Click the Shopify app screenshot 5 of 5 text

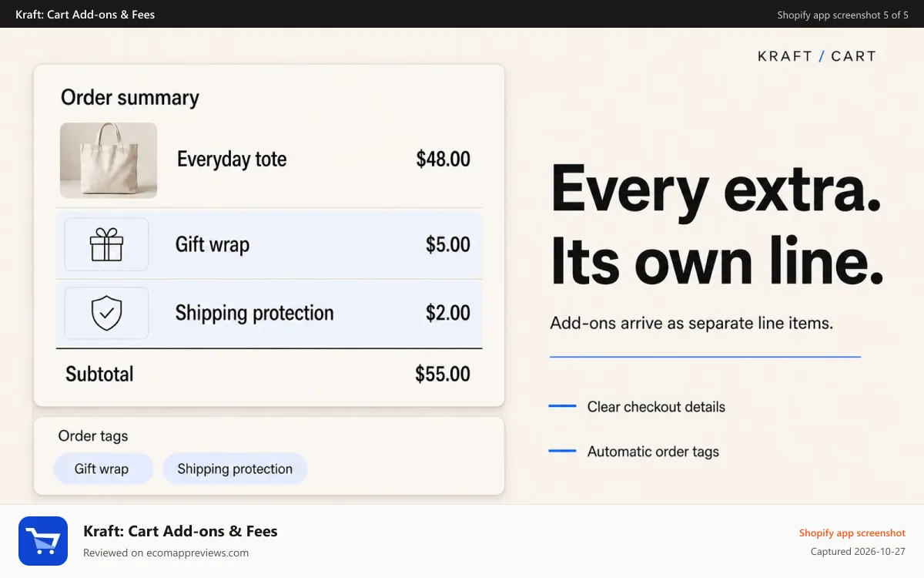842,15
